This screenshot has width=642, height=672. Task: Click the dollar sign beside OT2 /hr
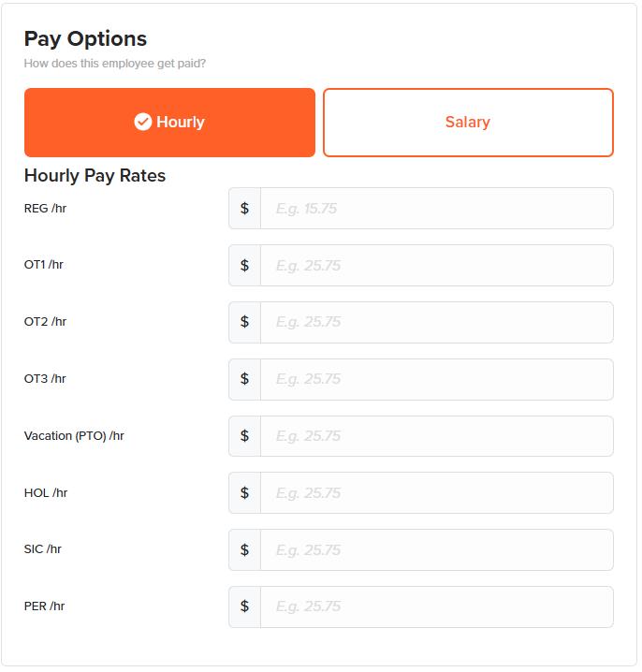(x=245, y=324)
